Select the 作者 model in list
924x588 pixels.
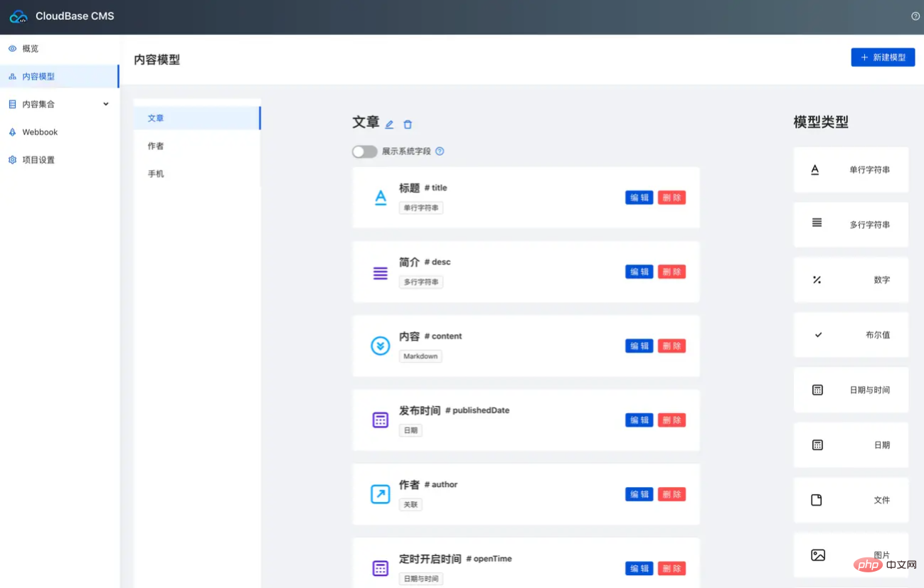156,146
